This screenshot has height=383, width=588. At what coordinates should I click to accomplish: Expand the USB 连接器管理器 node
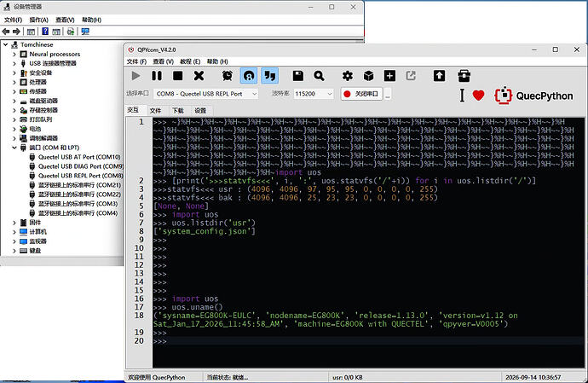coord(14,63)
